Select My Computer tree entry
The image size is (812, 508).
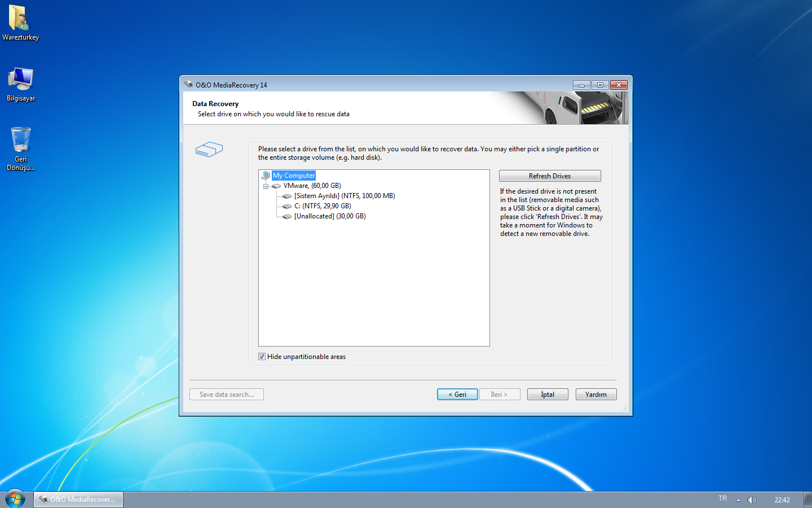pyautogui.click(x=294, y=176)
